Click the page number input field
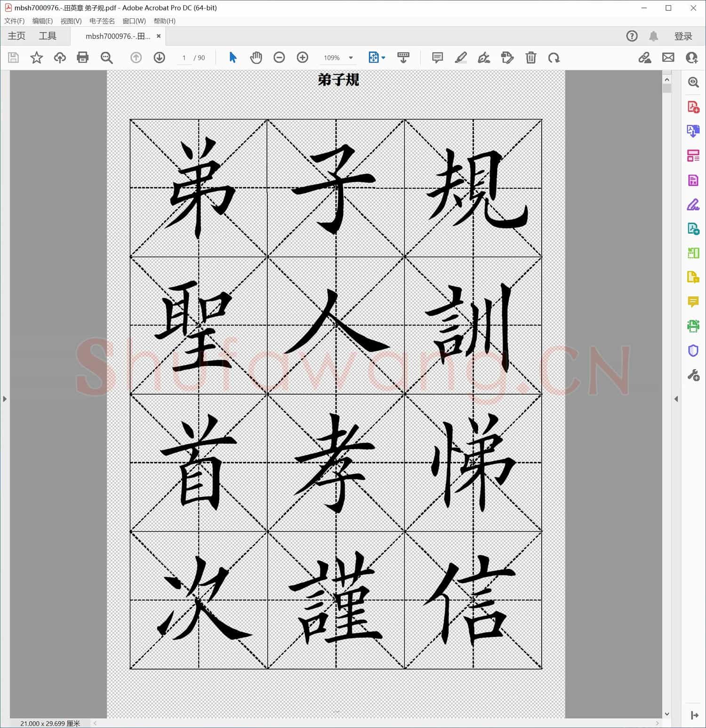The width and height of the screenshot is (706, 728). click(184, 57)
